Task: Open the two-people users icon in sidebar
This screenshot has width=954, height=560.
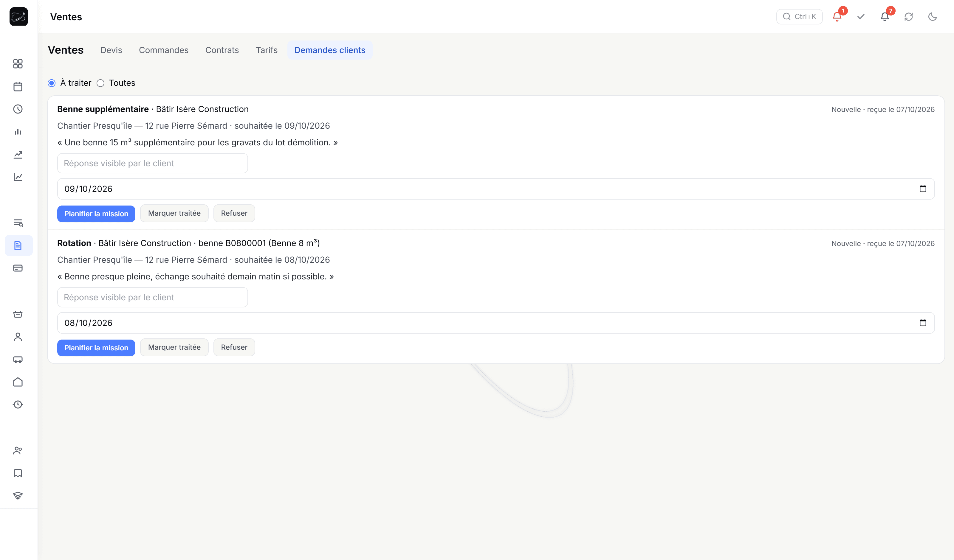Action: pyautogui.click(x=18, y=451)
